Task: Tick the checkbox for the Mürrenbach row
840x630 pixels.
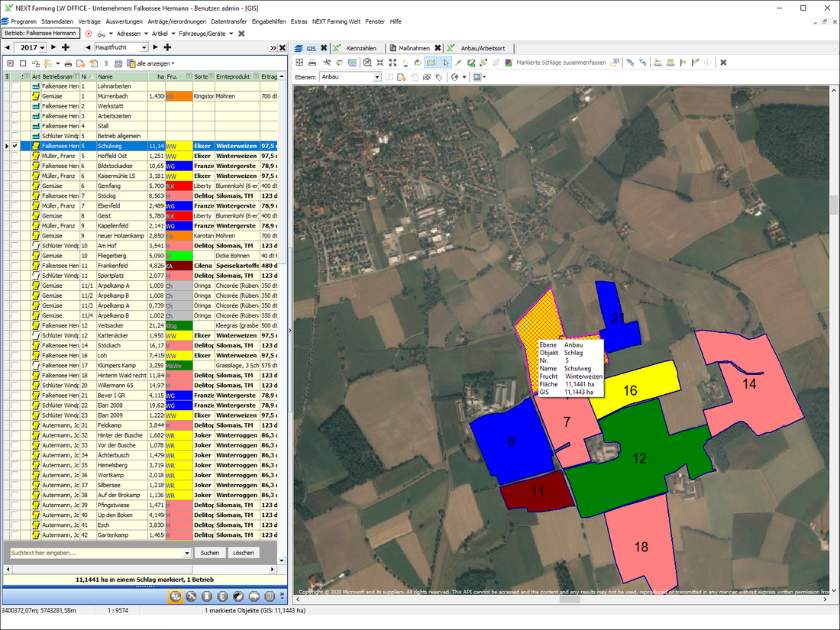Action: (x=15, y=96)
